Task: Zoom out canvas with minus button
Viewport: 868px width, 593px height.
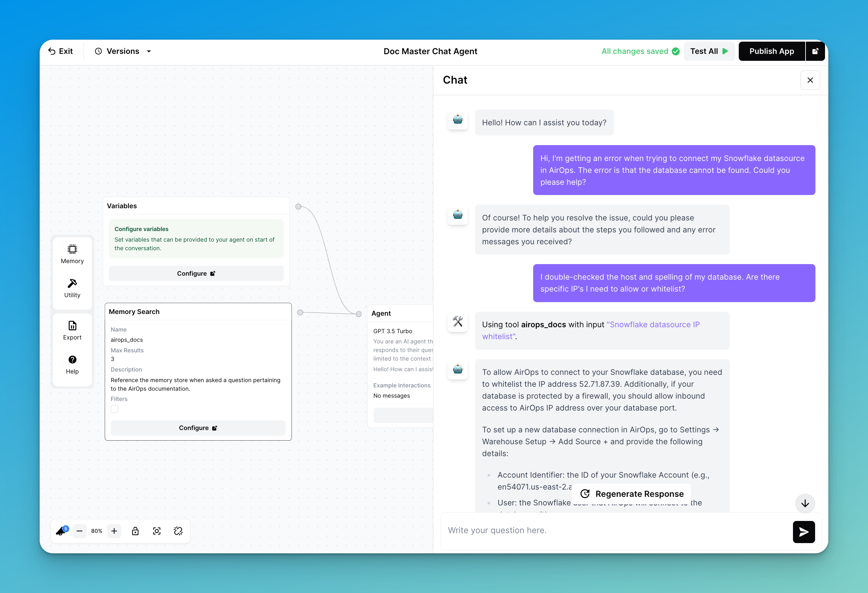Action: [80, 531]
